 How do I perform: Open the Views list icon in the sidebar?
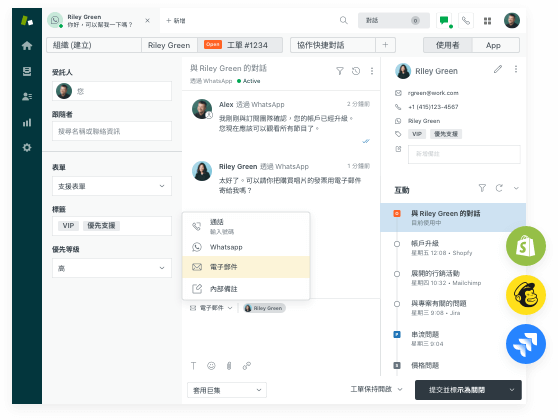(x=27, y=72)
